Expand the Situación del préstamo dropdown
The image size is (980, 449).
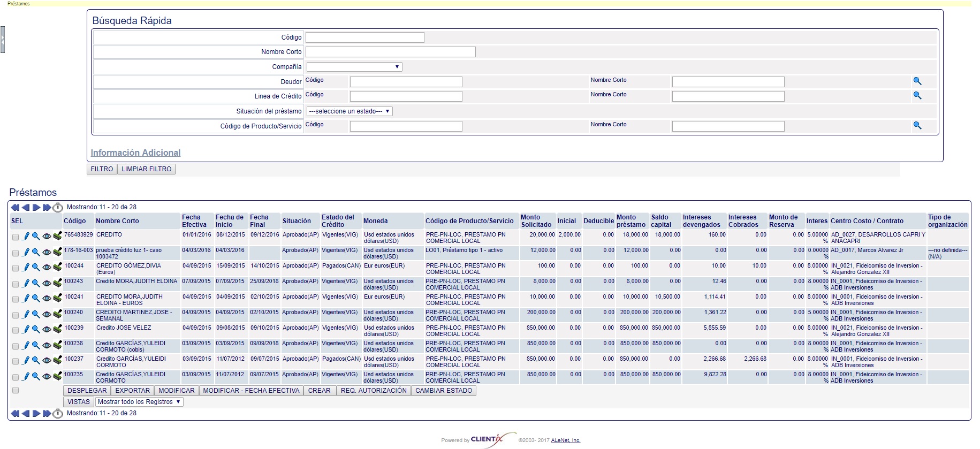(350, 111)
